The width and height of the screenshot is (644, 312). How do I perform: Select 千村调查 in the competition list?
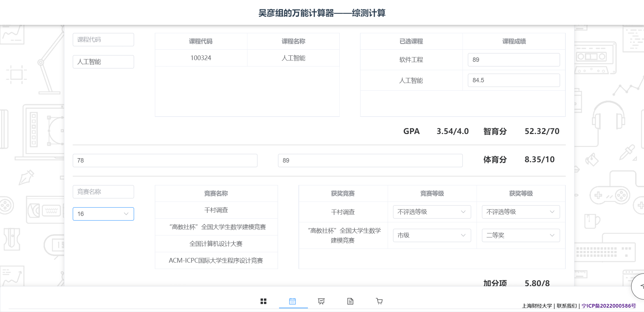(216, 210)
